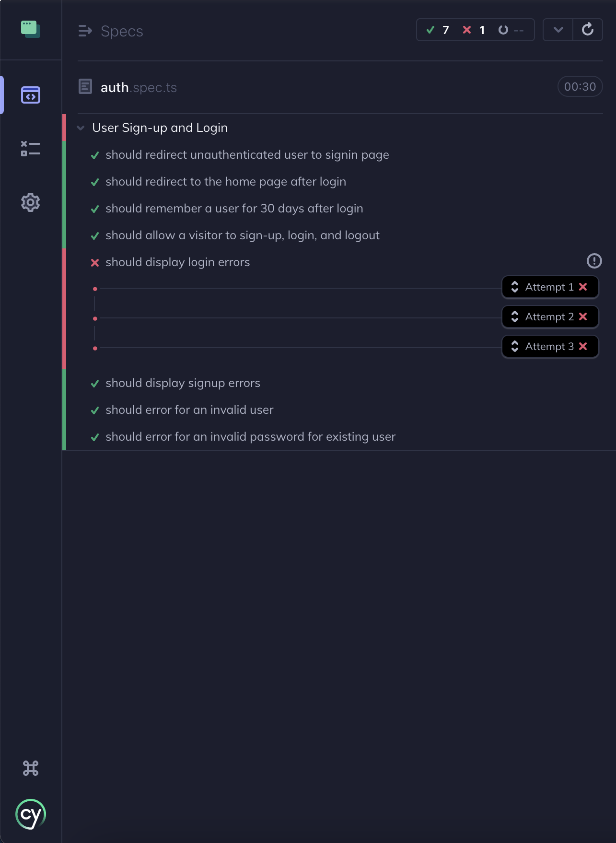This screenshot has height=843, width=616.
Task: Open Settings gear in sidebar
Action: coord(31,202)
